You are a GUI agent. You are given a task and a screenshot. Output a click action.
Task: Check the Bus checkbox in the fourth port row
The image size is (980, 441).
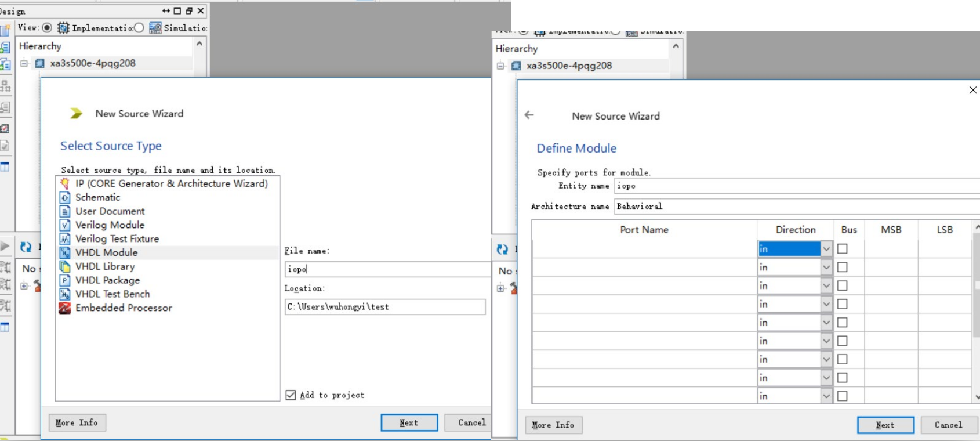tap(843, 304)
